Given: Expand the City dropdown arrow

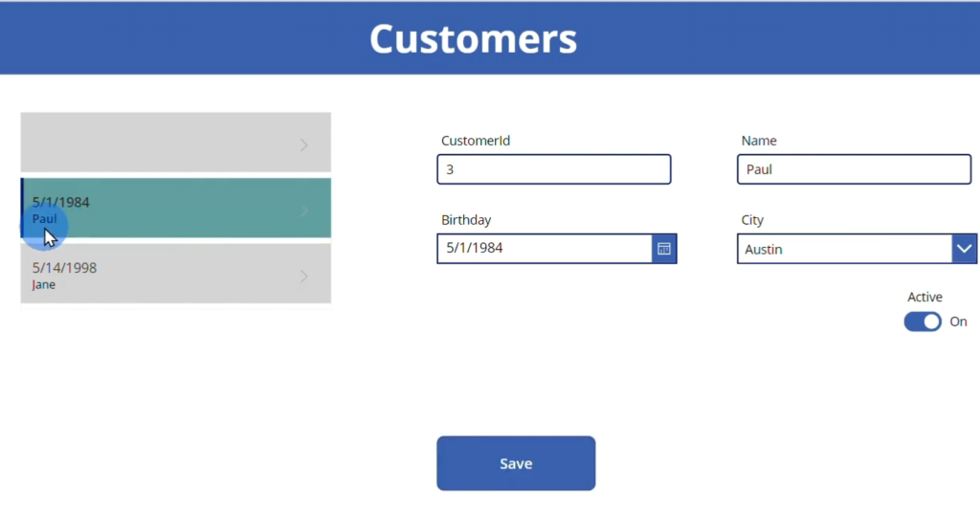Looking at the screenshot, I should 965,249.
